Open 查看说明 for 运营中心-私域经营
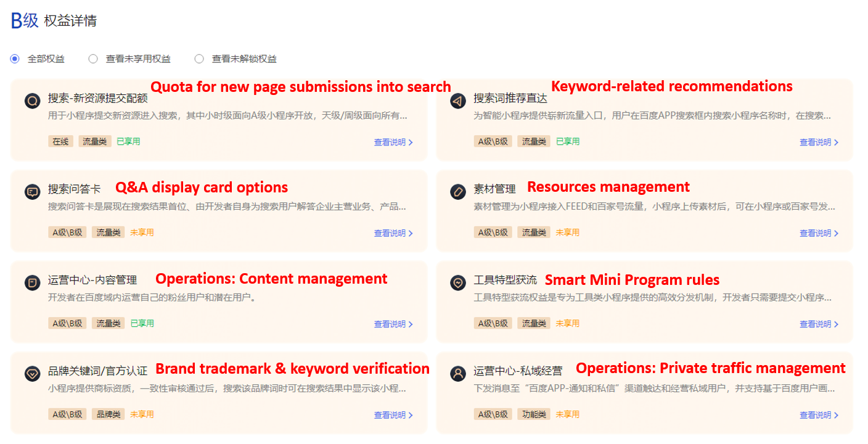 coord(819,415)
